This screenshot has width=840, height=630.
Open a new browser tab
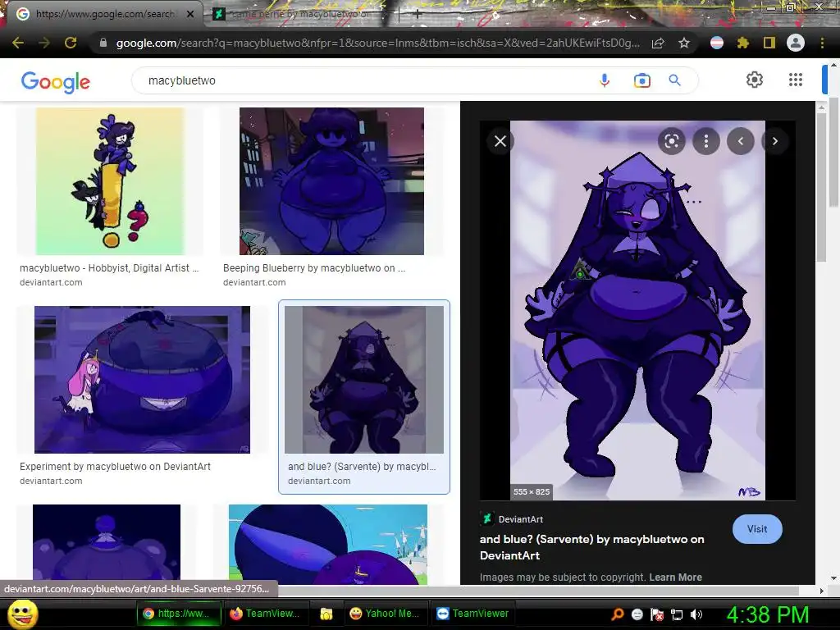point(418,15)
